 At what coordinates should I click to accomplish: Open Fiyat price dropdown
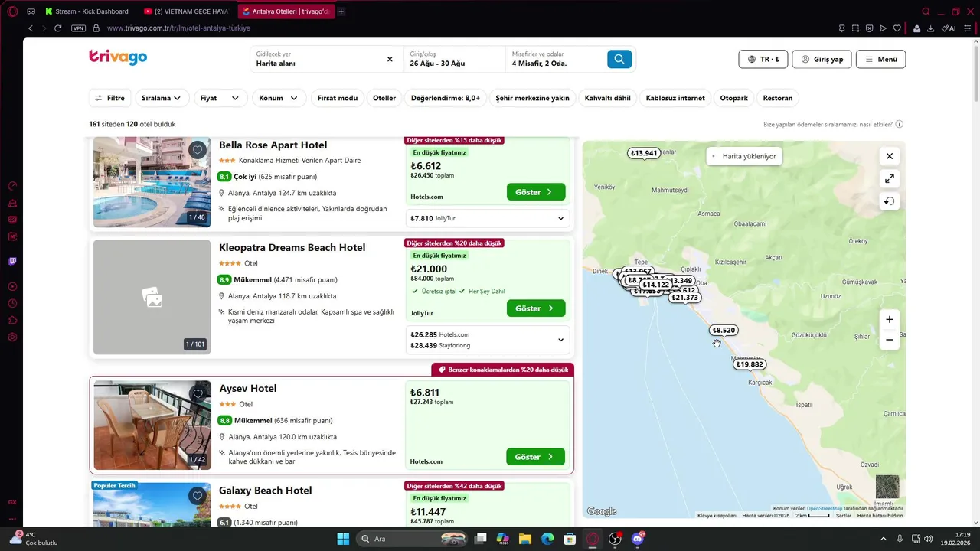[x=220, y=98]
